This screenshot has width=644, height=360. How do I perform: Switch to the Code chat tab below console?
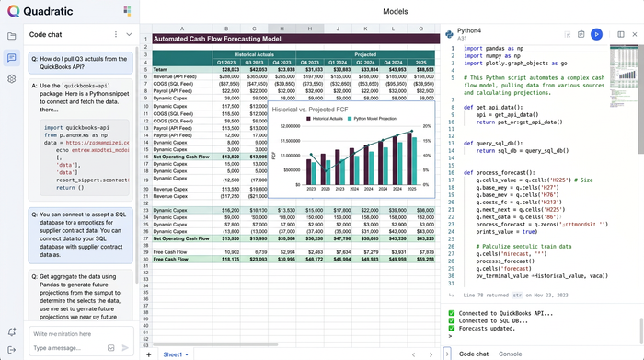tap(474, 354)
